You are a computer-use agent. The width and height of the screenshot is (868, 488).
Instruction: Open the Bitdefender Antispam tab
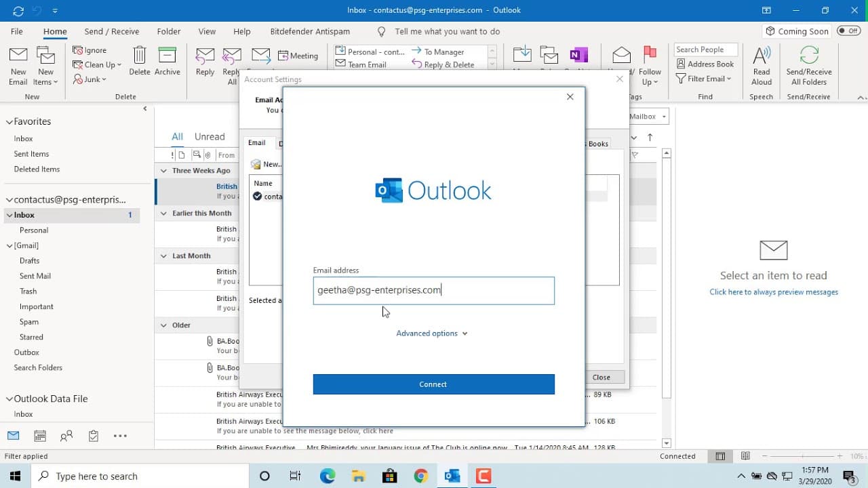pos(309,31)
